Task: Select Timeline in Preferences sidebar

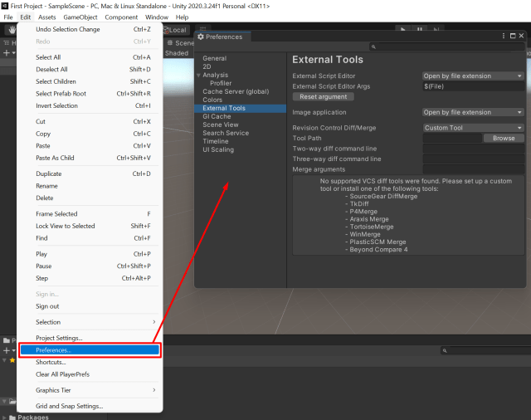Action: pyautogui.click(x=216, y=141)
